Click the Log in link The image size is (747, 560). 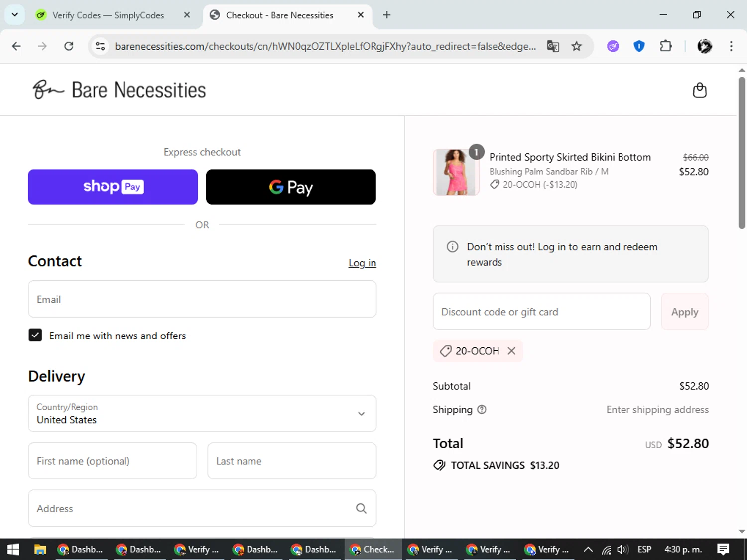(x=362, y=263)
